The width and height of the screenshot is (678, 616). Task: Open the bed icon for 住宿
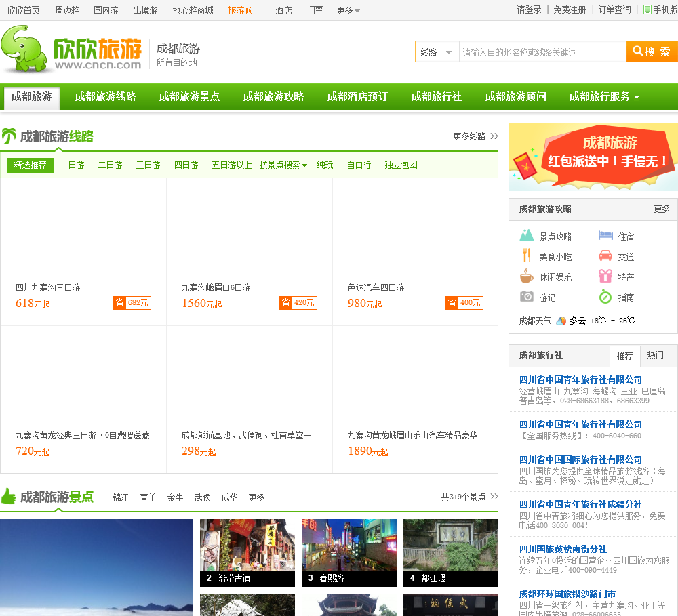coord(605,236)
